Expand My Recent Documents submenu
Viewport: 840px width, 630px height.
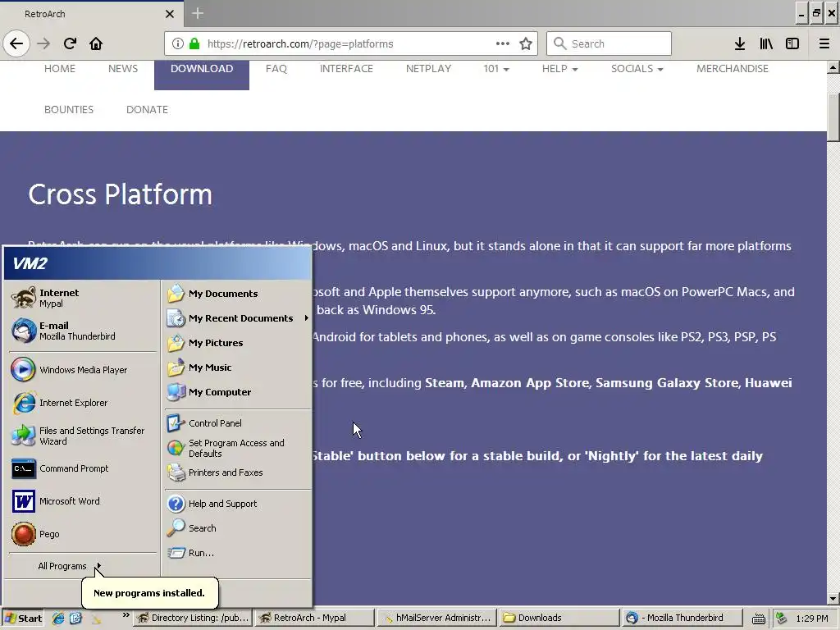[x=238, y=318]
